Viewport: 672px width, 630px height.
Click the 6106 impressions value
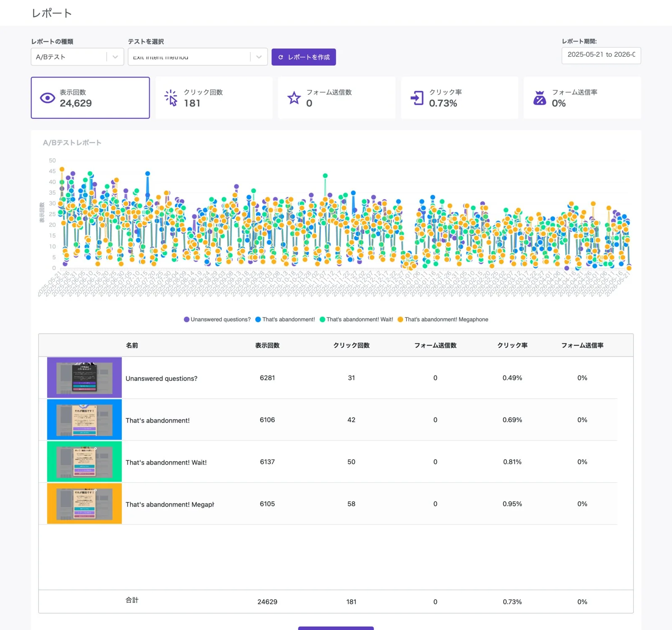click(x=268, y=420)
